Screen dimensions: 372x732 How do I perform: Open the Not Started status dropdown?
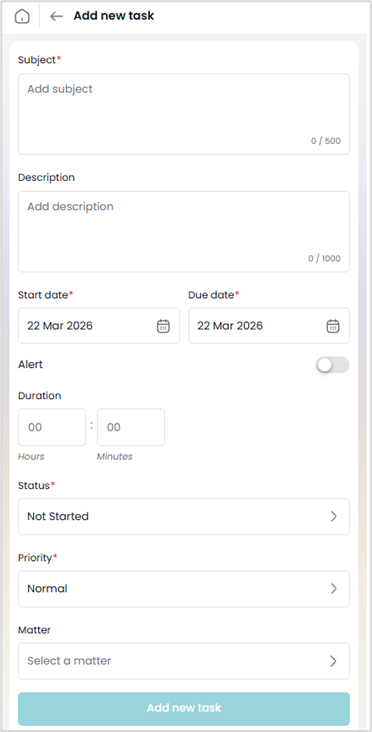click(184, 516)
